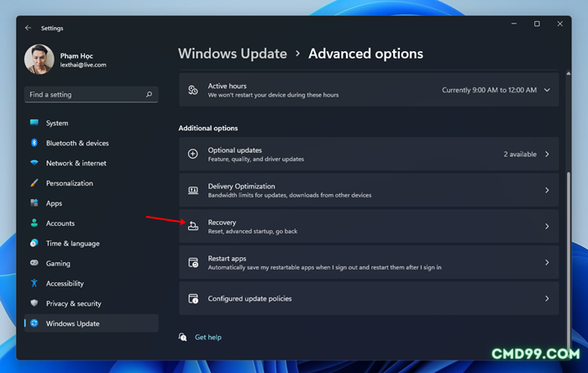Click 'Currently 9:00 AM to 12:00 AM' text
This screenshot has width=588, height=373.
[x=489, y=90]
